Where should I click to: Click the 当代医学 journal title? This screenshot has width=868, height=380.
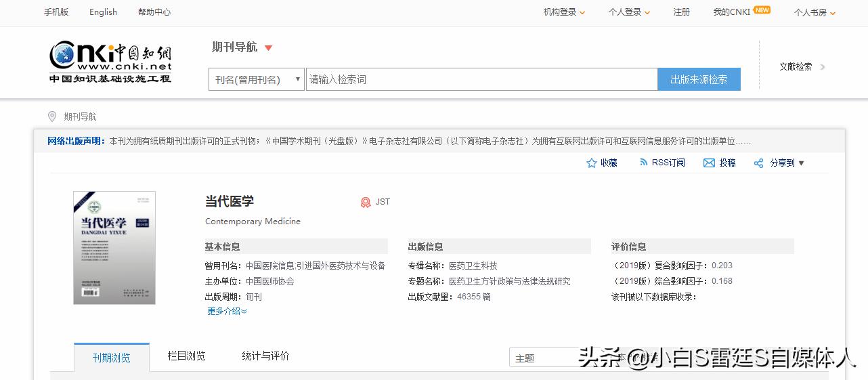point(230,201)
